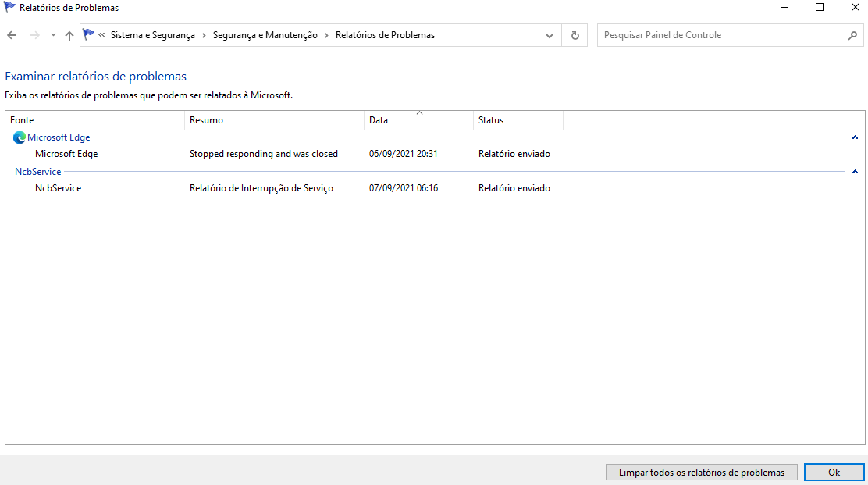The image size is (868, 485).
Task: Click the forward navigation arrow
Action: [35, 35]
